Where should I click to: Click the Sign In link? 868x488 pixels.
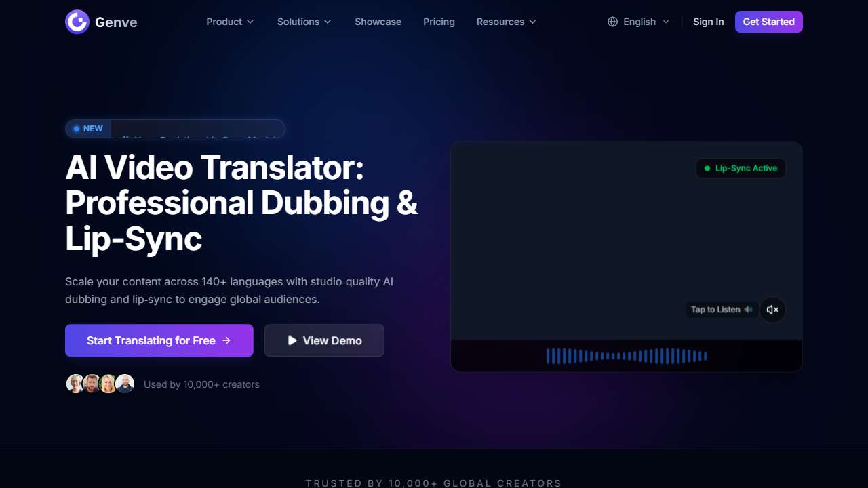708,22
